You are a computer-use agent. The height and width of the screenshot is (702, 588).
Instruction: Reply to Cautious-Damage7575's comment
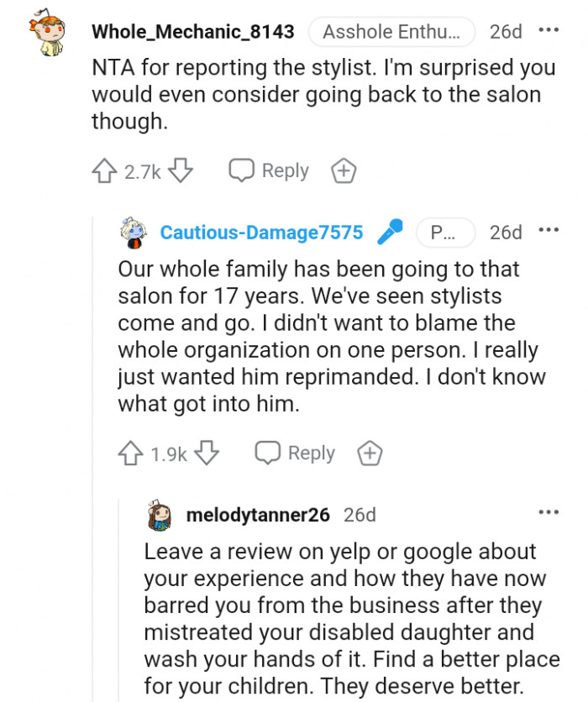point(295,453)
